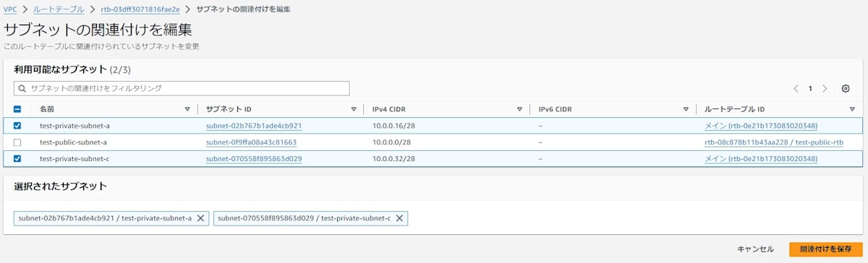Click the test-private-subnet-c name cell
This screenshot has height=263, width=868.
click(x=75, y=159)
